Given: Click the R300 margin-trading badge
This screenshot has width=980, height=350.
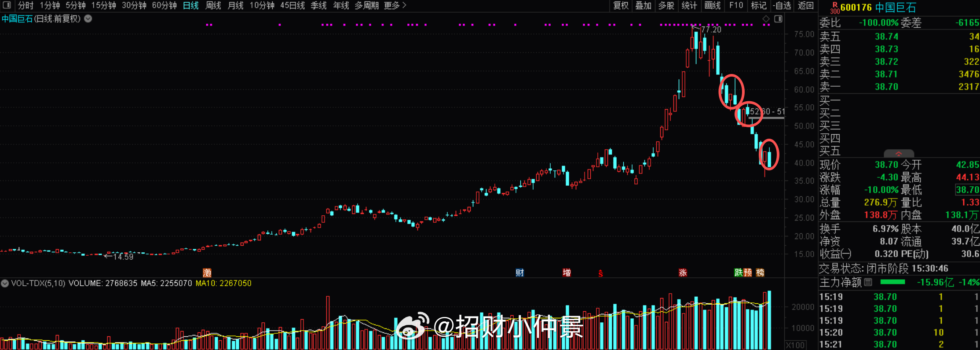Looking at the screenshot, I should [x=834, y=7].
